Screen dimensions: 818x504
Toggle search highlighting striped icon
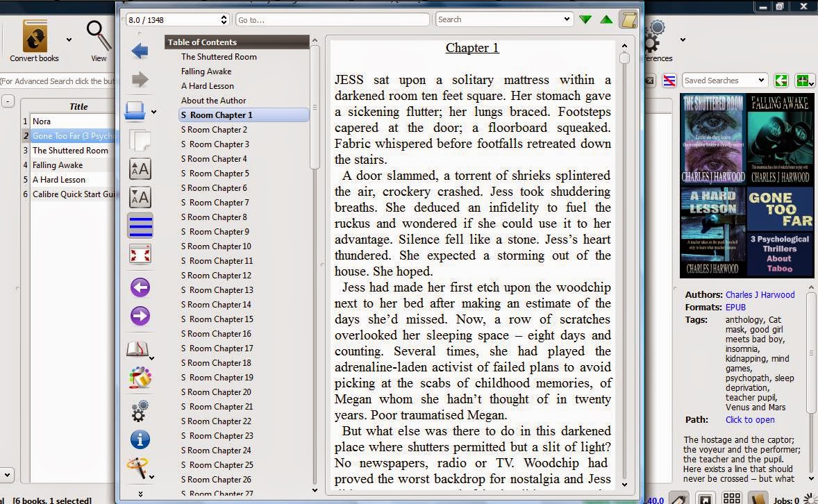tap(669, 81)
